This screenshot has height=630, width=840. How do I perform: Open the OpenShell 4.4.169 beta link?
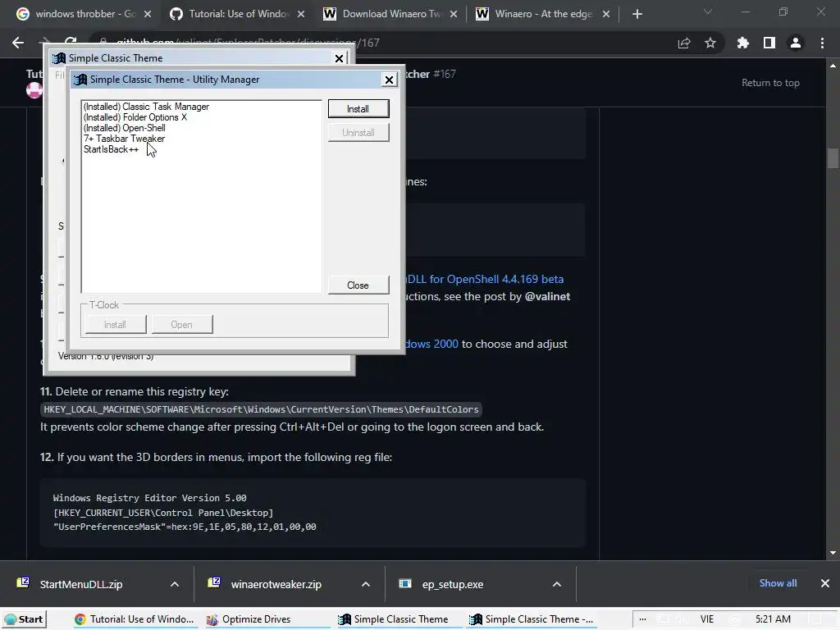483,279
